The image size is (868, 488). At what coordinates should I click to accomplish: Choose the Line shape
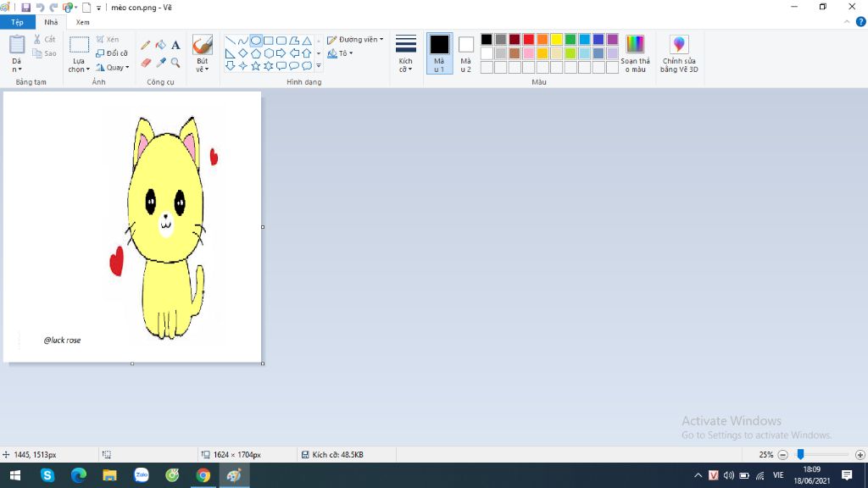pos(231,41)
